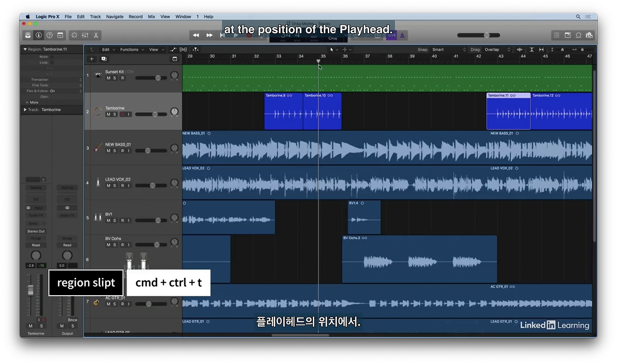
Task: Open the Snap Smart popup menu
Action: pos(449,50)
